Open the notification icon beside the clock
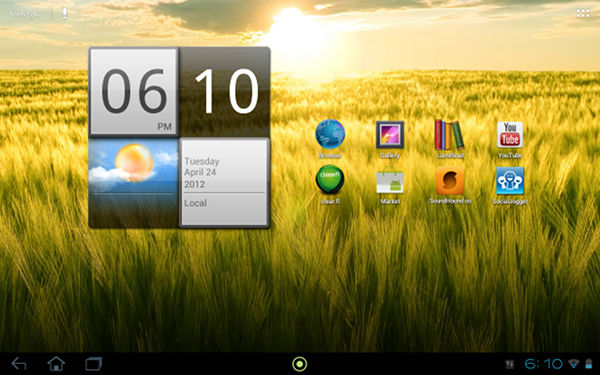Image resolution: width=600 pixels, height=375 pixels. point(510,364)
